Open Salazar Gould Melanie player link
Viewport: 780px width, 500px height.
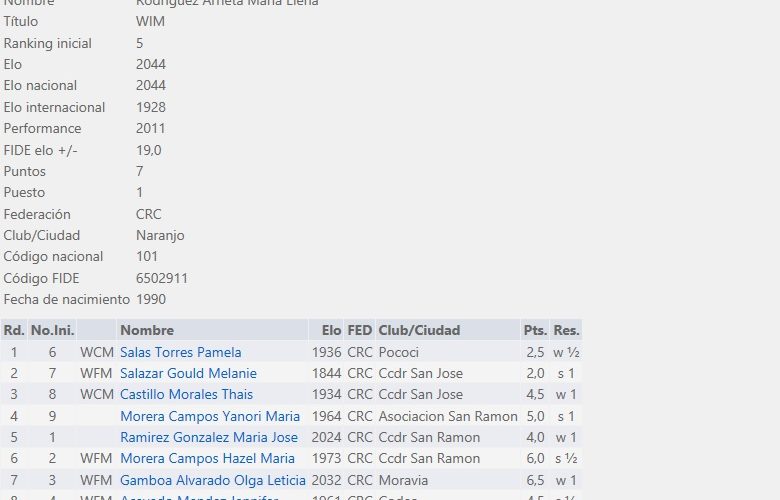(189, 373)
